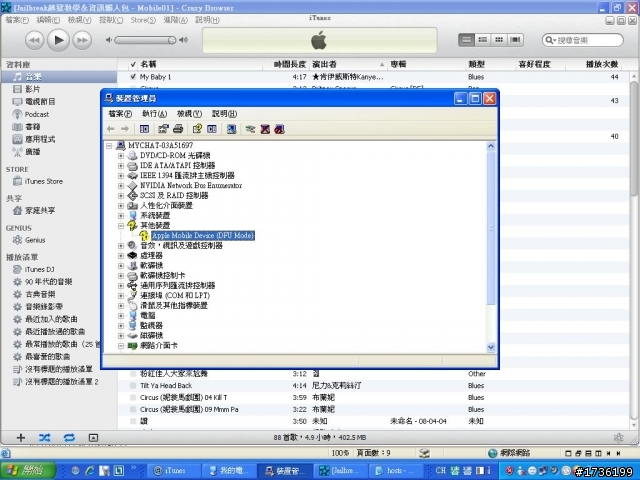Click the iTunes add playlist plus button

[20, 438]
